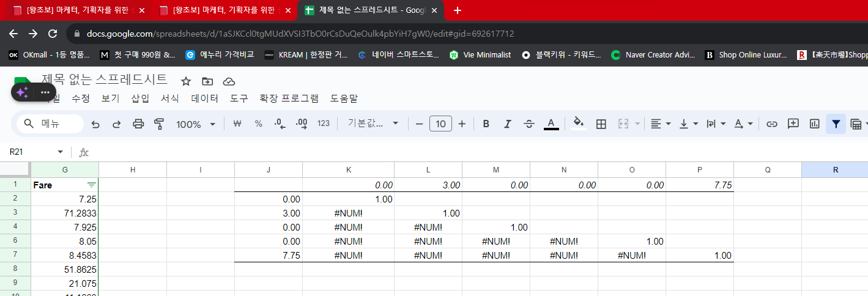Open the 블랙키위 bookmark
Image resolution: width=868 pixels, height=296 pixels.
(562, 55)
